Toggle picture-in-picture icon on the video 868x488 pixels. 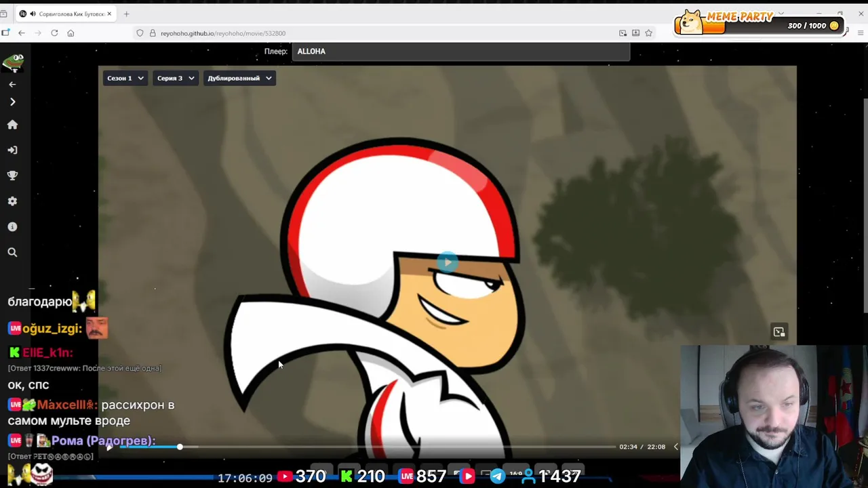point(779,332)
